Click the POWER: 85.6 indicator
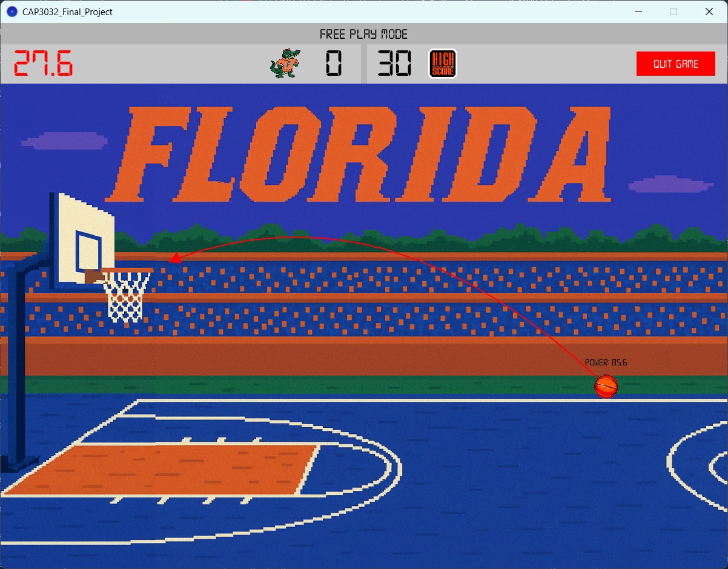 coord(605,362)
